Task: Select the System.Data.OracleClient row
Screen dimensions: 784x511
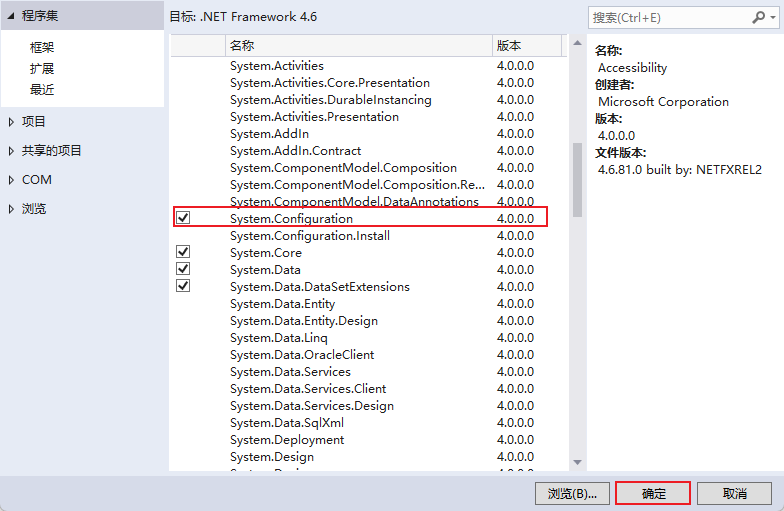Action: point(368,354)
